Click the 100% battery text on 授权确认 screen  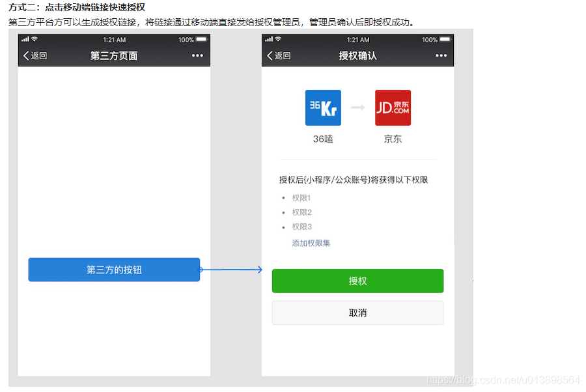coord(430,40)
